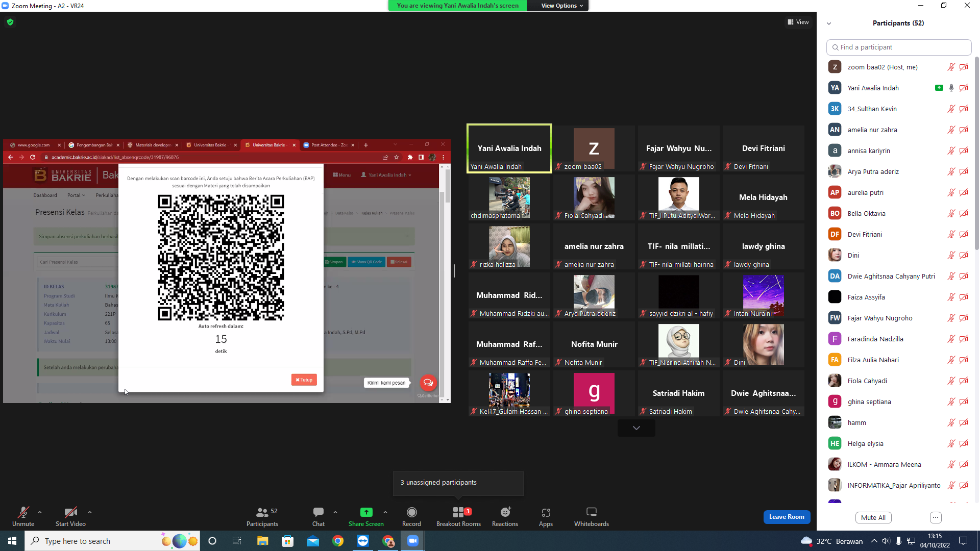The image size is (980, 551).
Task: Switch to the Pengembangan Bah browser tab
Action: [94, 145]
